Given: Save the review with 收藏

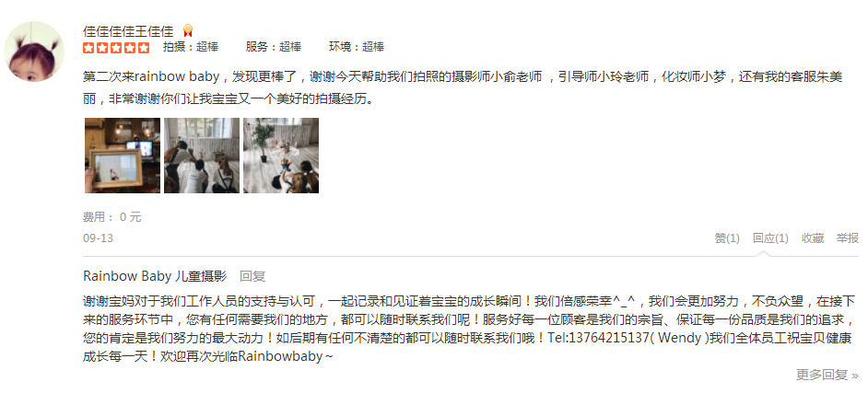Looking at the screenshot, I should click(x=813, y=238).
